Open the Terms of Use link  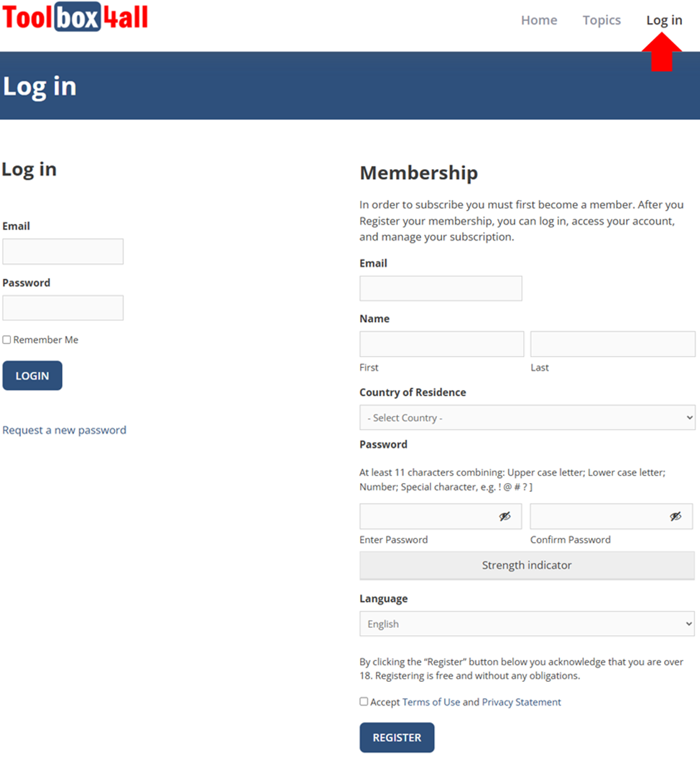coord(431,702)
